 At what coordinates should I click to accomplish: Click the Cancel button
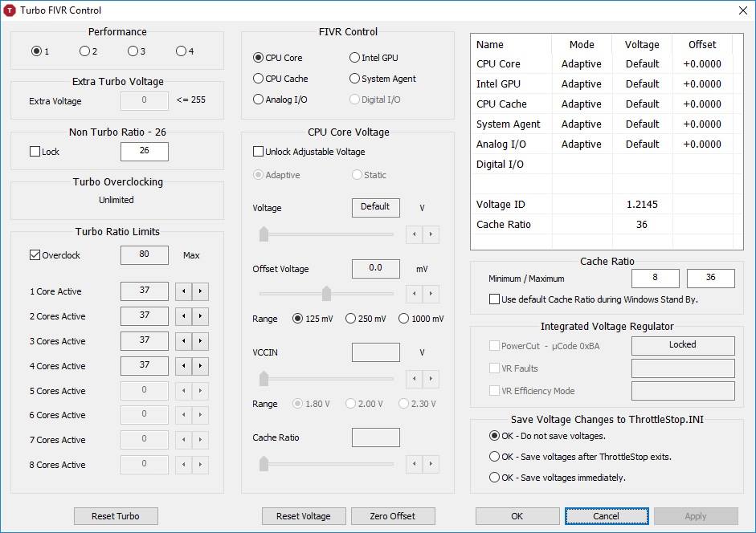pos(607,516)
